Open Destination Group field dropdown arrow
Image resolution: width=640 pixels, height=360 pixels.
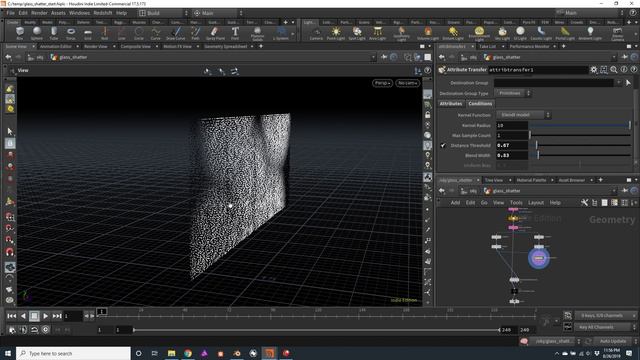tap(619, 83)
